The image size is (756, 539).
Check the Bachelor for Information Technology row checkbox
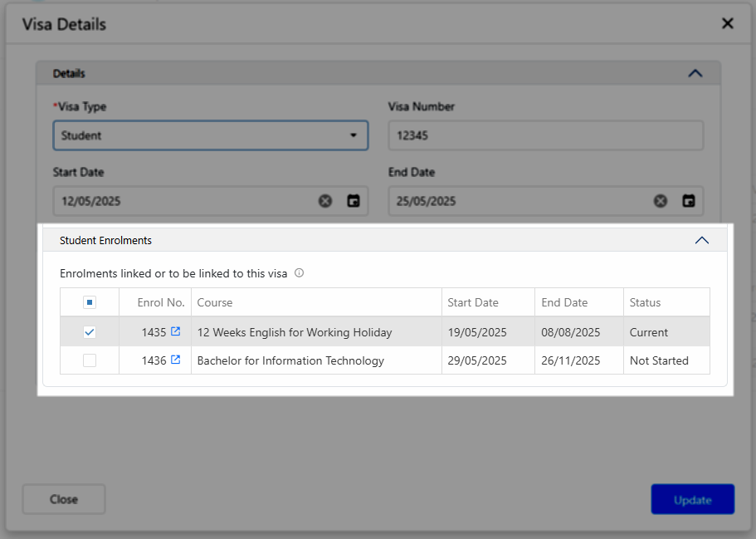[90, 360]
